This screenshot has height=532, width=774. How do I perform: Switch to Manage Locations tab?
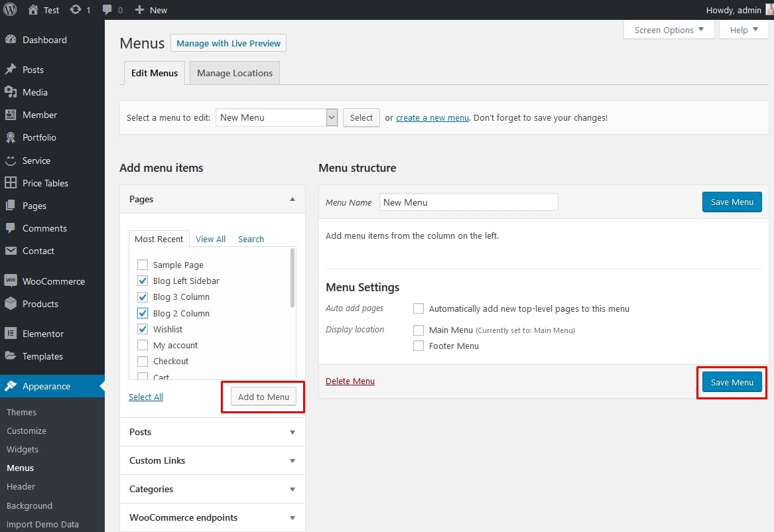235,73
